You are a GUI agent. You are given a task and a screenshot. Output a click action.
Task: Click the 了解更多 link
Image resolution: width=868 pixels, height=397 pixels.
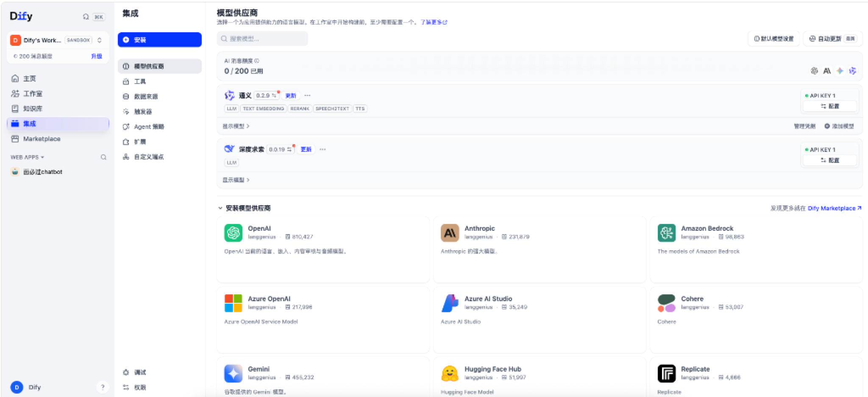(434, 22)
